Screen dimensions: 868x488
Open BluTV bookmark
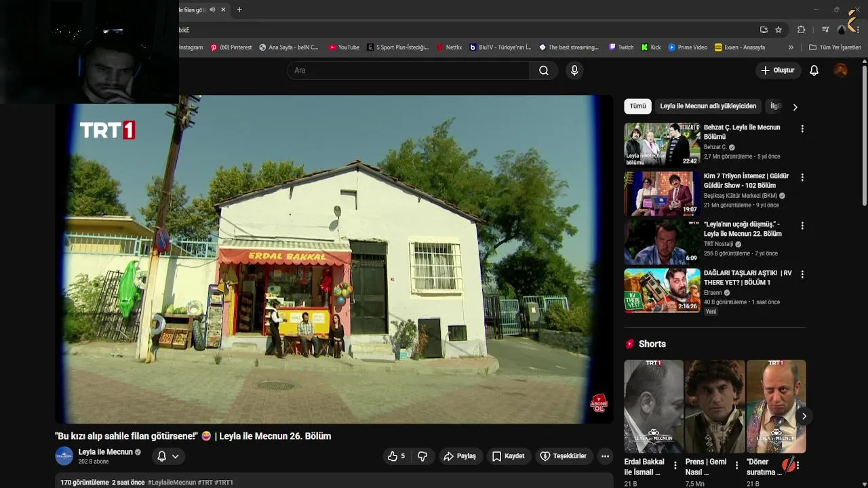501,47
